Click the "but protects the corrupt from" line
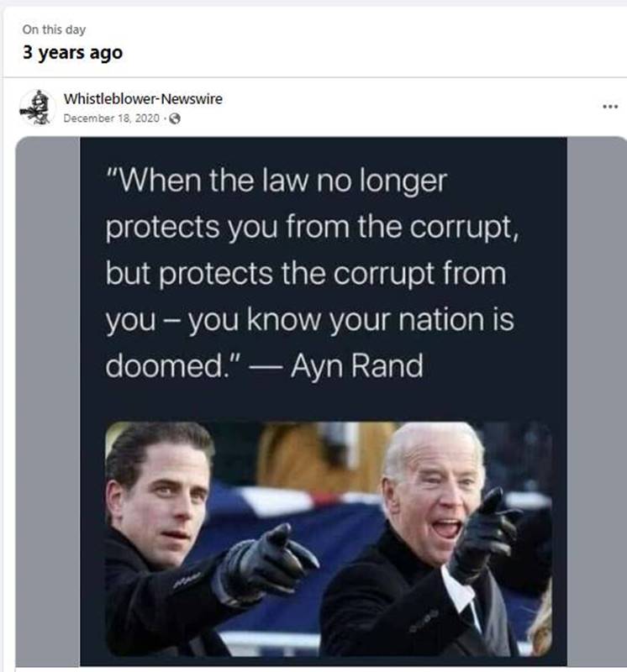Viewport: 627px width, 672px height. pyautogui.click(x=306, y=273)
